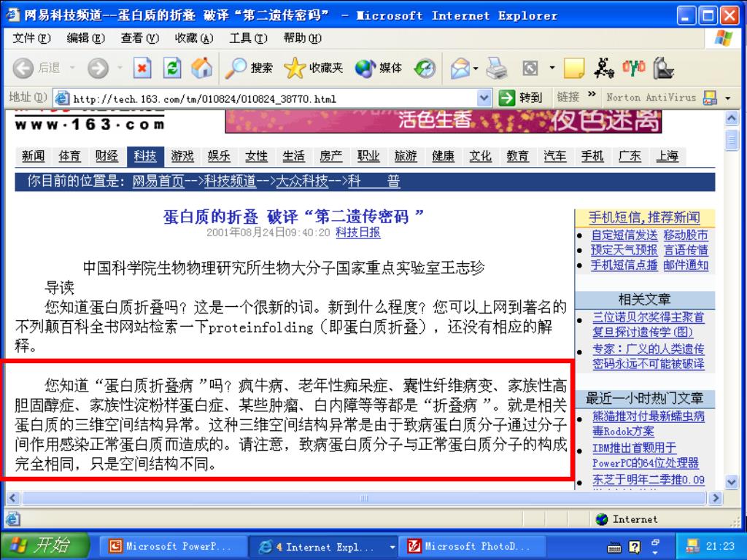Print the page with the printer icon
The image size is (747, 560).
coord(496,69)
